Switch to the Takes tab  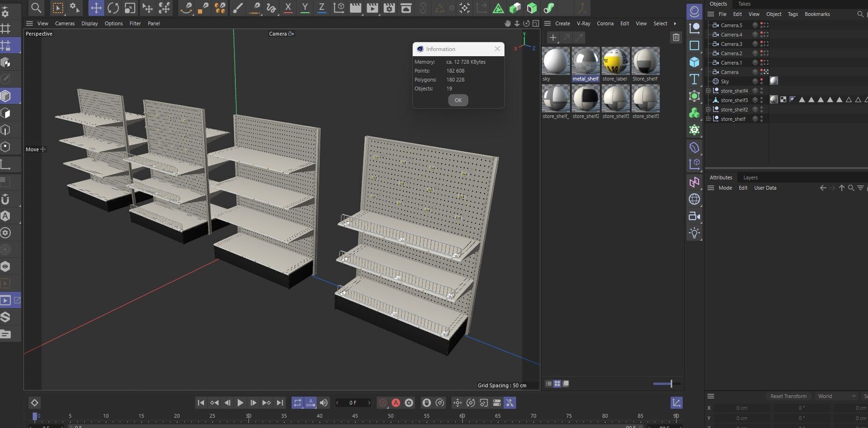[744, 4]
